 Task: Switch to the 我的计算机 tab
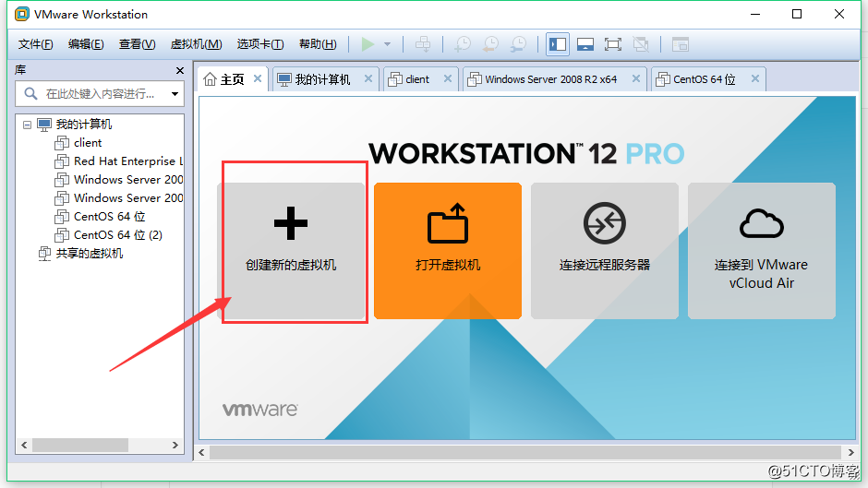point(323,79)
